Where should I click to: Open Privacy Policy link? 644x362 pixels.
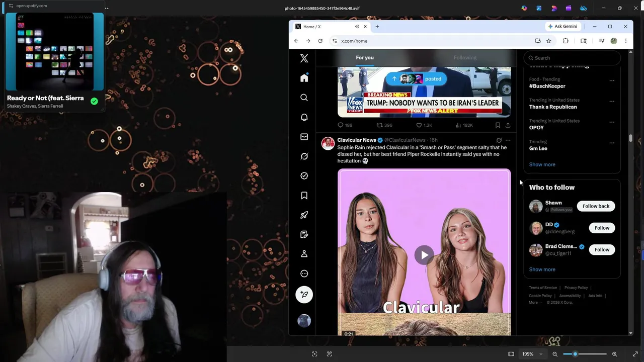coord(576,288)
